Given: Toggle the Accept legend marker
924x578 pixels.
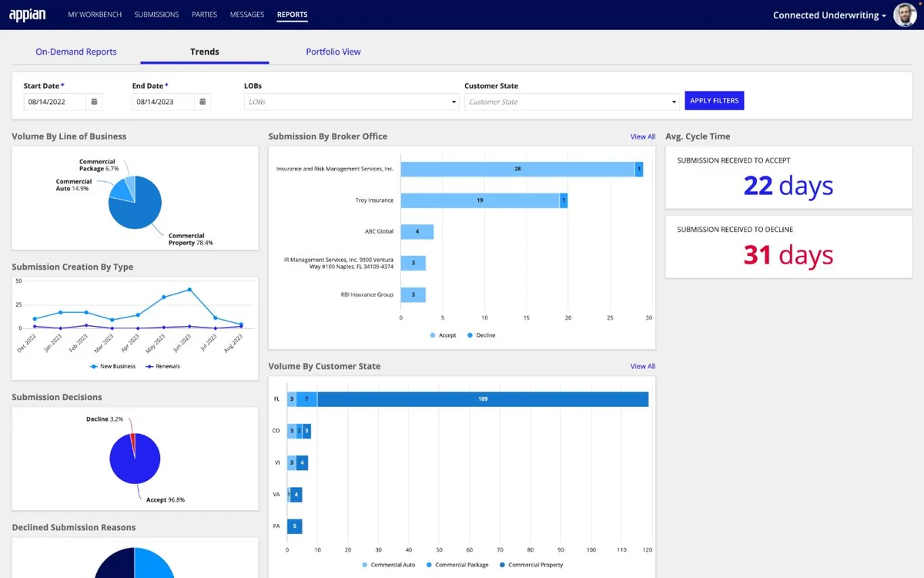Looking at the screenshot, I should click(x=433, y=335).
